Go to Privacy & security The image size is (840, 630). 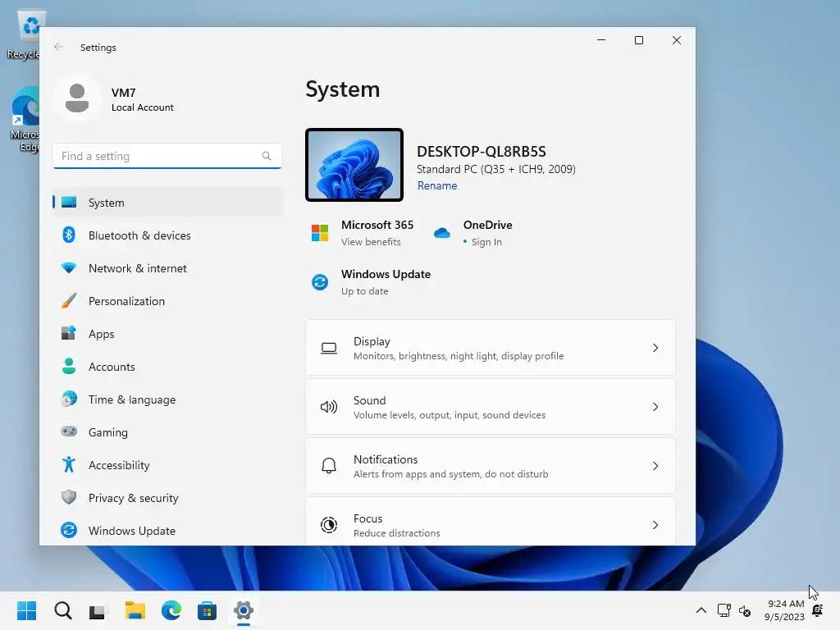[167, 497]
